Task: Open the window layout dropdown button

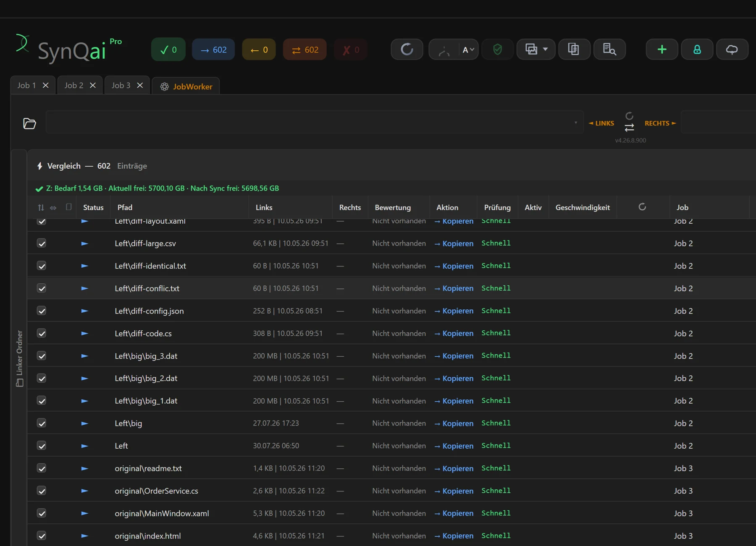Action: pos(536,50)
